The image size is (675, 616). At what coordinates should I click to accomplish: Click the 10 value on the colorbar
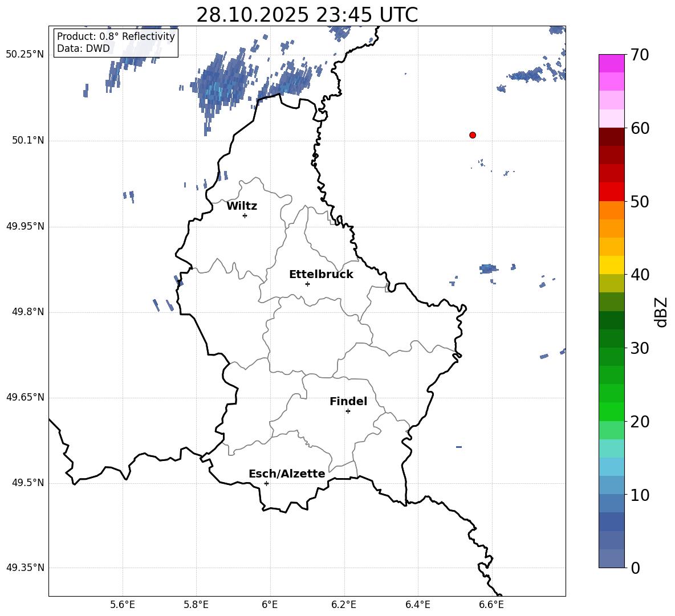(x=639, y=495)
